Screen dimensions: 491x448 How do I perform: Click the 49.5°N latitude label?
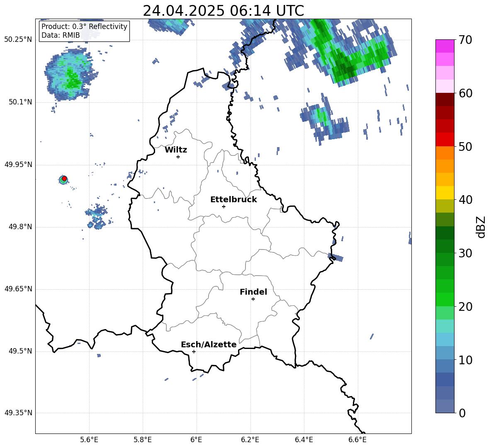coord(20,351)
